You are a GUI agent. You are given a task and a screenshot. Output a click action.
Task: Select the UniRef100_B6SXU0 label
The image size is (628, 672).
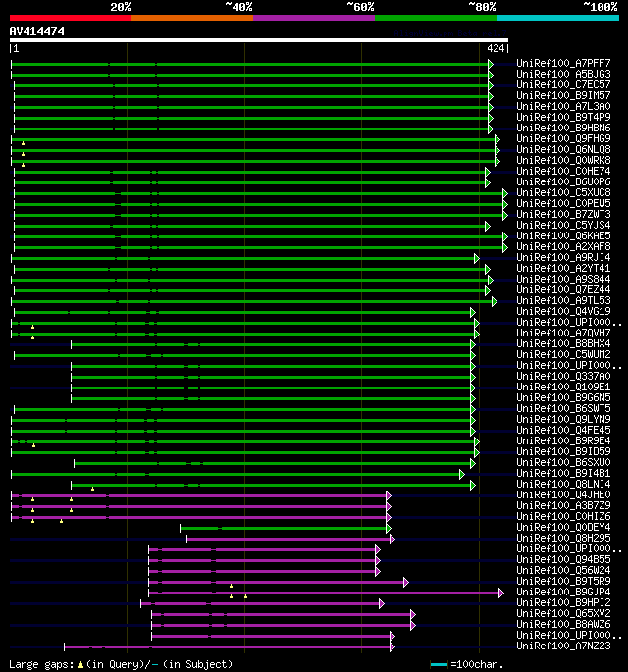click(563, 462)
